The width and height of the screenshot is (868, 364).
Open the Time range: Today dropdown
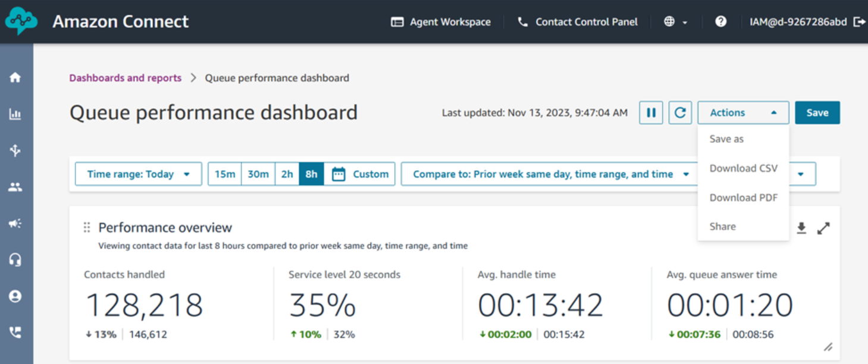point(138,174)
